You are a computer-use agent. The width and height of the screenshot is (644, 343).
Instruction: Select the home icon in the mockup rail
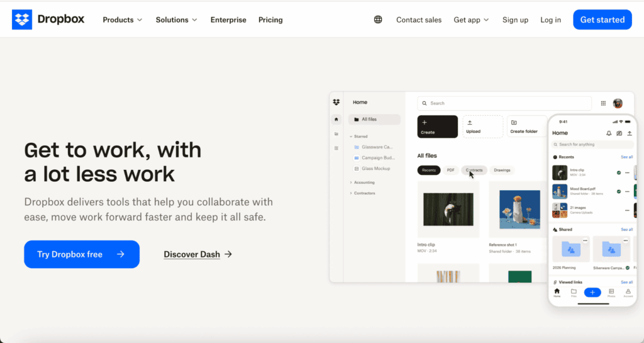coord(336,120)
